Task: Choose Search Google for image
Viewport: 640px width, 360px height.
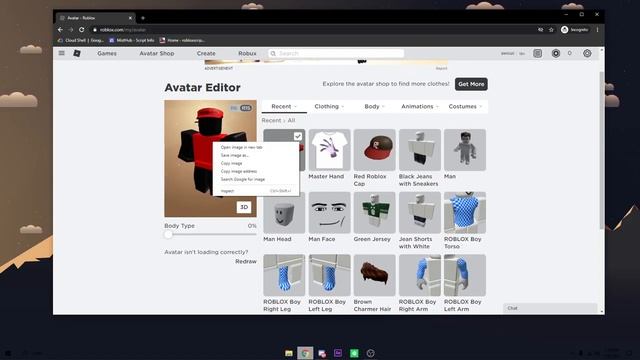Action: (256, 179)
